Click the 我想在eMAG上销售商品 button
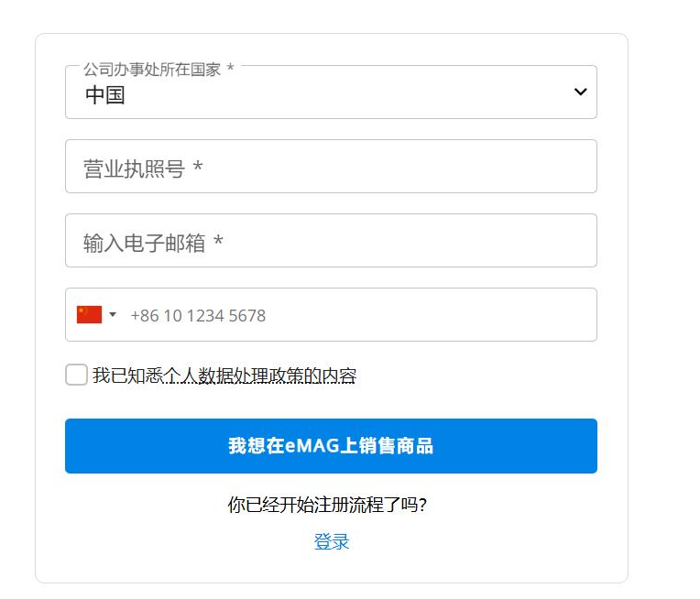700x599 pixels. point(331,446)
